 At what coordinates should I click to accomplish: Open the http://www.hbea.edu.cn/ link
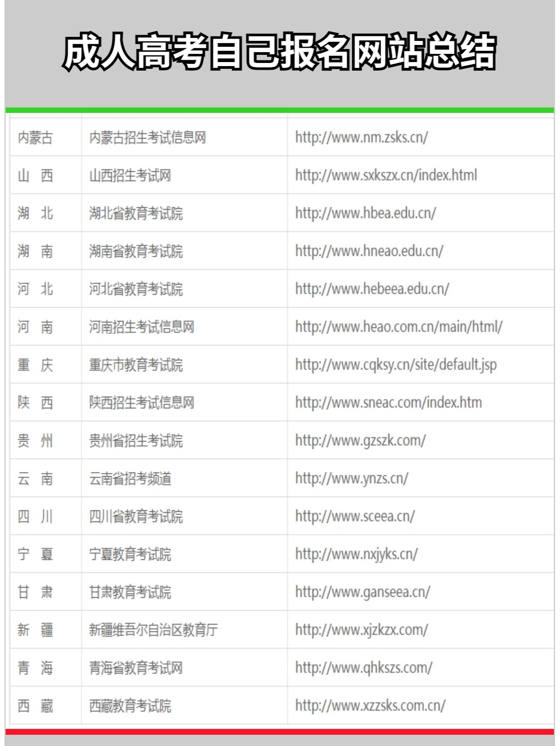365,213
